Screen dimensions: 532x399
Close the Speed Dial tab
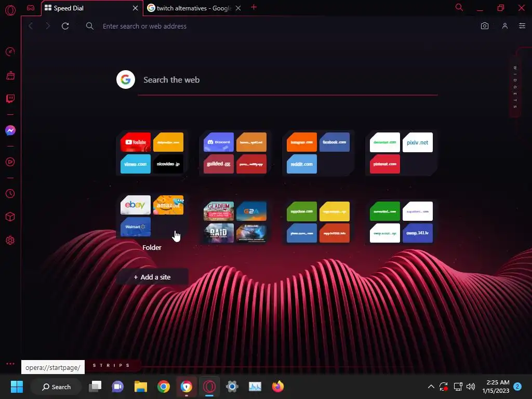[136, 8]
